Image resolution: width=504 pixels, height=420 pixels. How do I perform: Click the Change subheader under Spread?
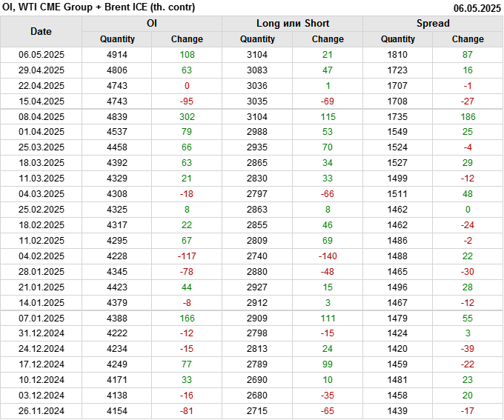click(468, 39)
